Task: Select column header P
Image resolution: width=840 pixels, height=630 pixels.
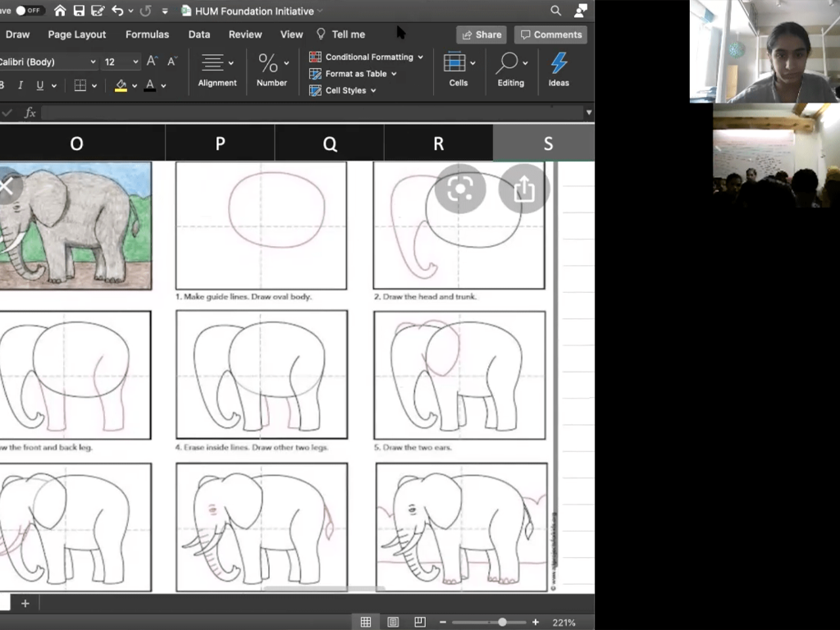Action: pyautogui.click(x=220, y=143)
